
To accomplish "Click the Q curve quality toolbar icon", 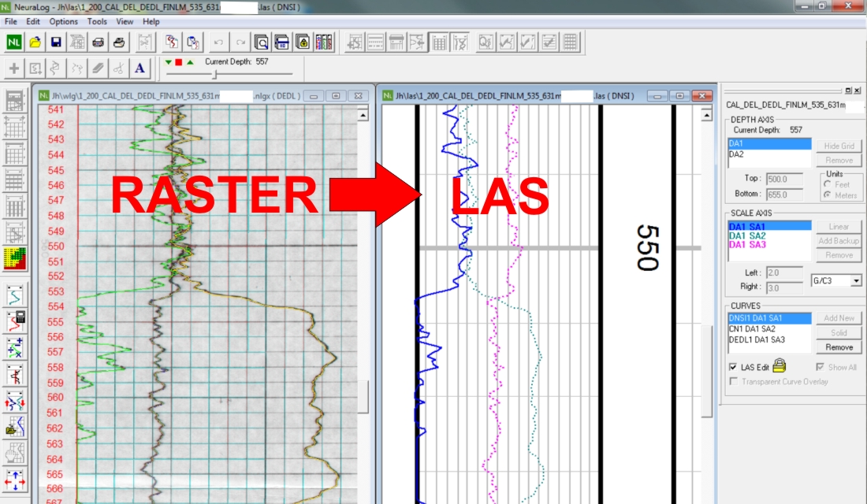I will [x=486, y=42].
